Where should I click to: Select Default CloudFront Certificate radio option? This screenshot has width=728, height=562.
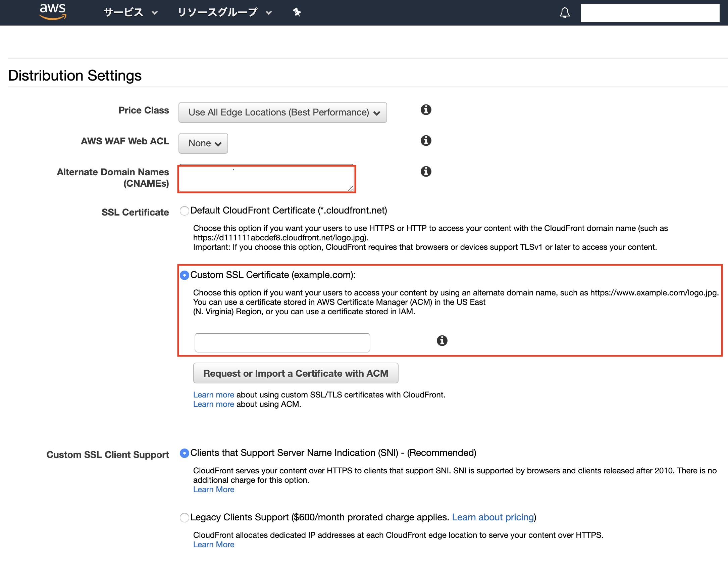tap(185, 211)
